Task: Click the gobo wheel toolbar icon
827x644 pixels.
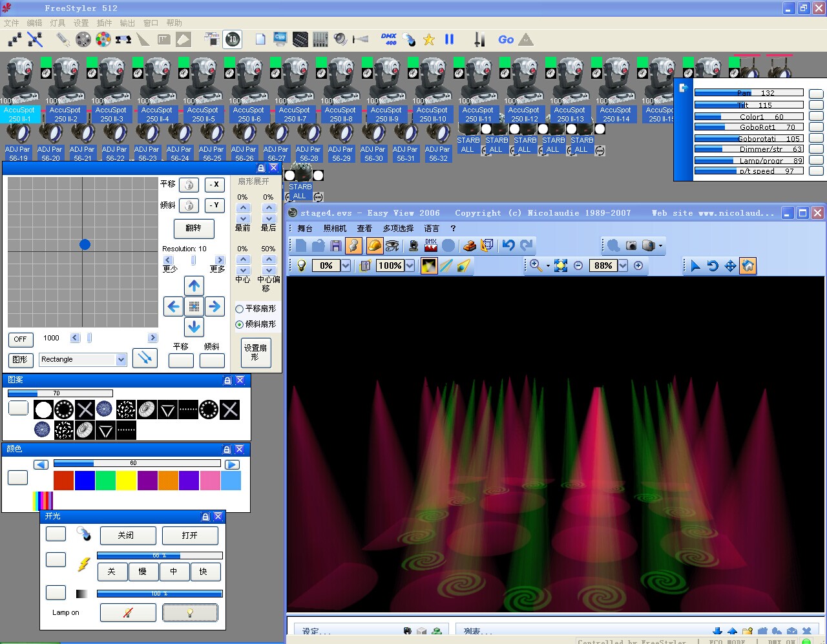Action: (x=83, y=39)
